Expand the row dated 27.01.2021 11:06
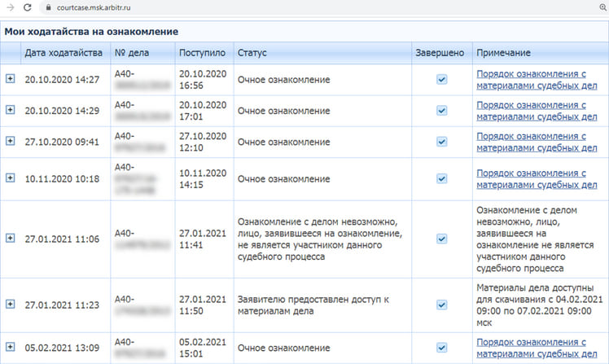 [x=10, y=238]
